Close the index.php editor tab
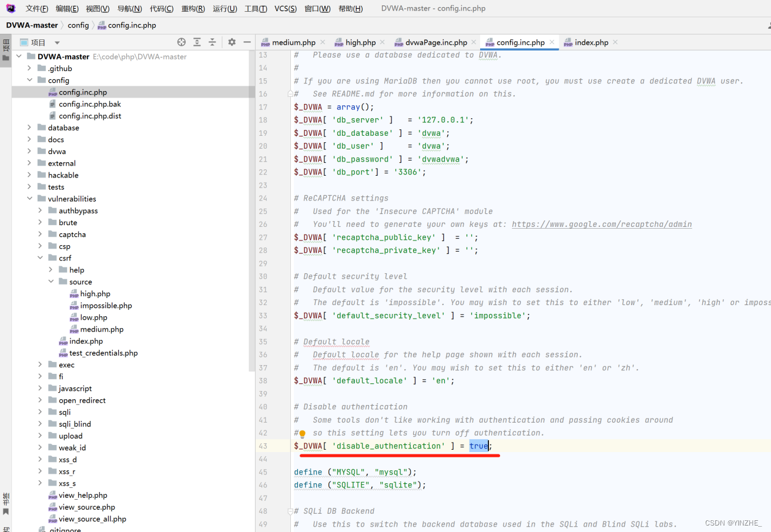 coord(615,42)
